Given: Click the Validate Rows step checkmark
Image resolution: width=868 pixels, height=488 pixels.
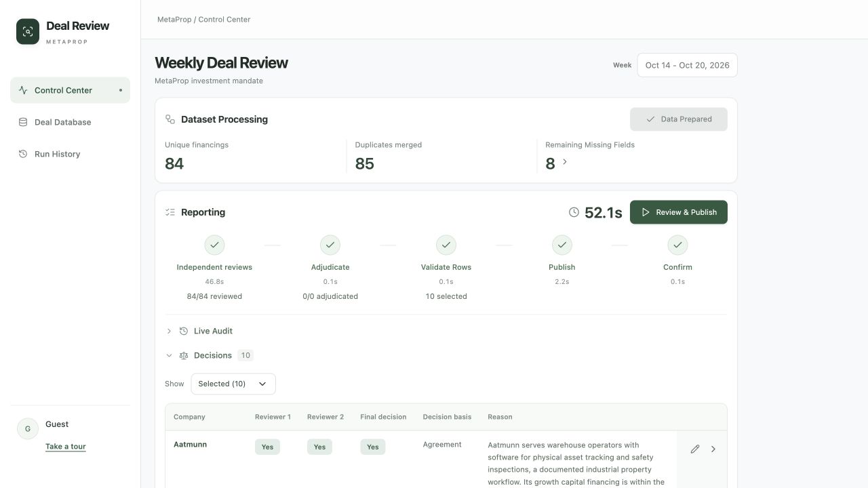Looking at the screenshot, I should click(446, 245).
